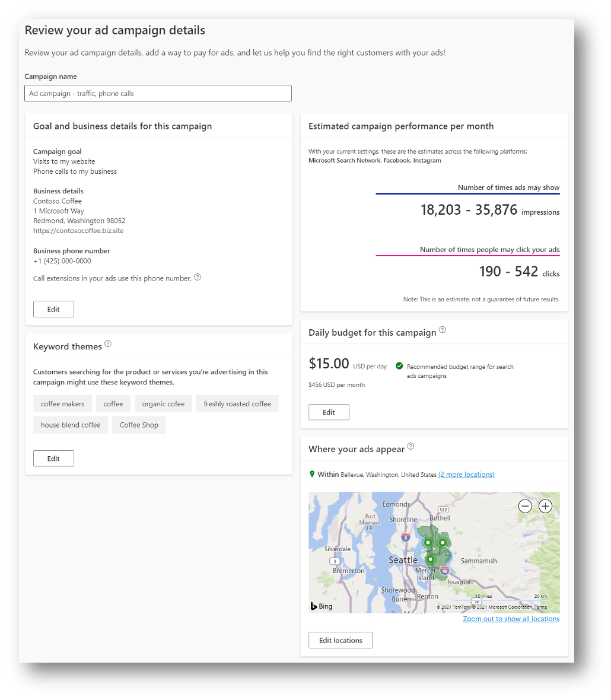The image size is (611, 700).
Task: Select the coffee makers keyword chip
Action: pos(62,403)
